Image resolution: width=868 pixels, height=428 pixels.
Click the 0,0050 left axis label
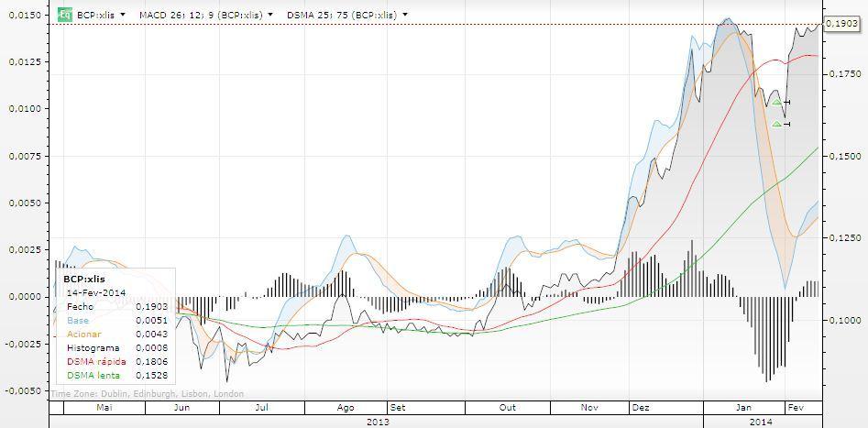[x=25, y=203]
